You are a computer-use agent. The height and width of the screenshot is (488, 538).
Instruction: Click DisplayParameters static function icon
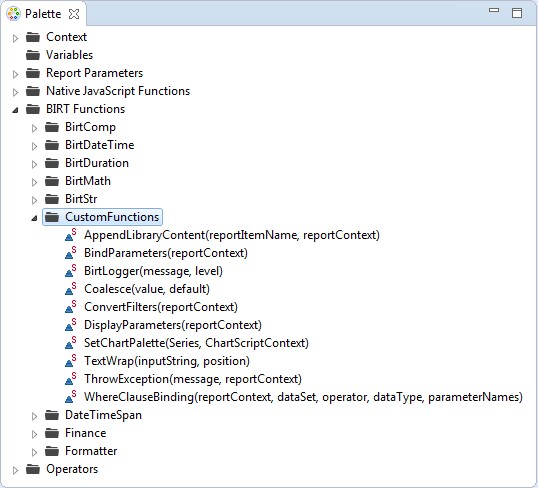(71, 325)
